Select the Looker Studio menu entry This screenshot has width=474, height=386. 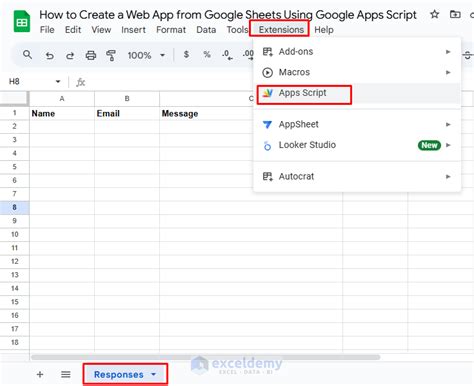coord(358,145)
